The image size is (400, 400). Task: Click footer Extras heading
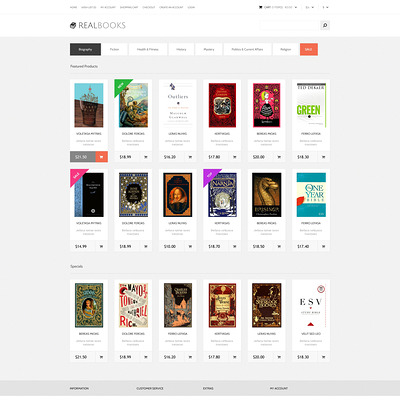(208, 388)
